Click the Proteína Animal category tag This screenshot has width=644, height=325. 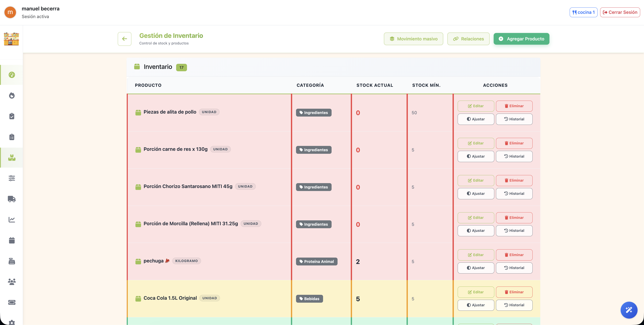point(316,261)
